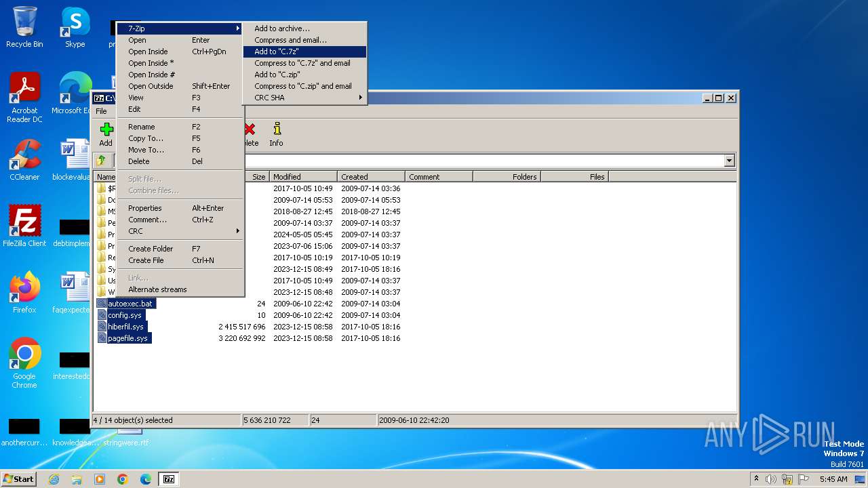
Task: Select Compress to "C.7z" and email
Action: click(x=304, y=63)
